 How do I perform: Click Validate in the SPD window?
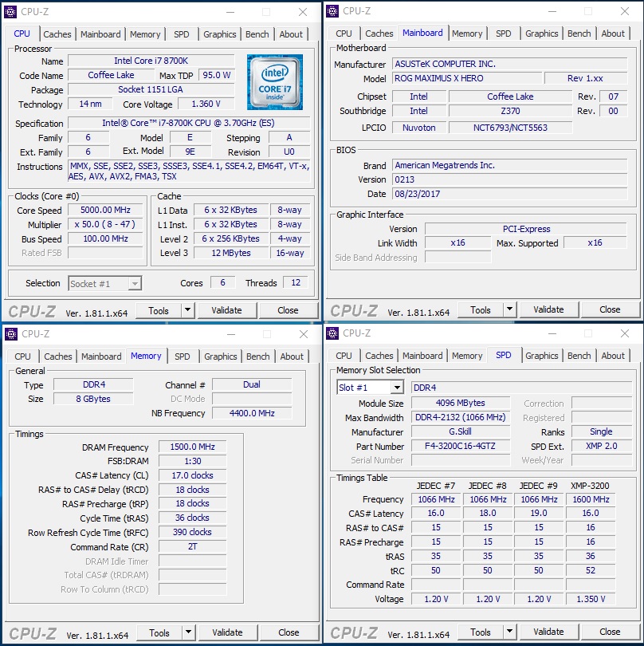click(x=549, y=632)
